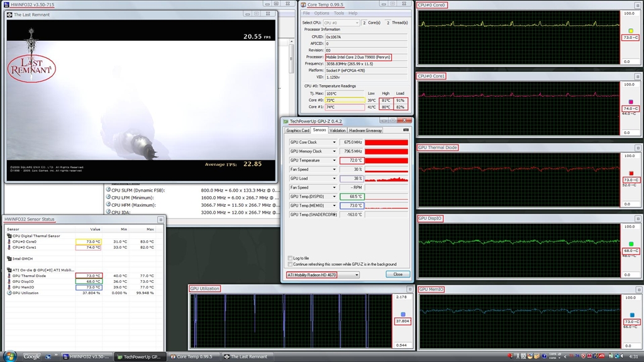Click the ATI On-die GPU chip icon
Screen dimensions: 644x362
tap(9, 270)
